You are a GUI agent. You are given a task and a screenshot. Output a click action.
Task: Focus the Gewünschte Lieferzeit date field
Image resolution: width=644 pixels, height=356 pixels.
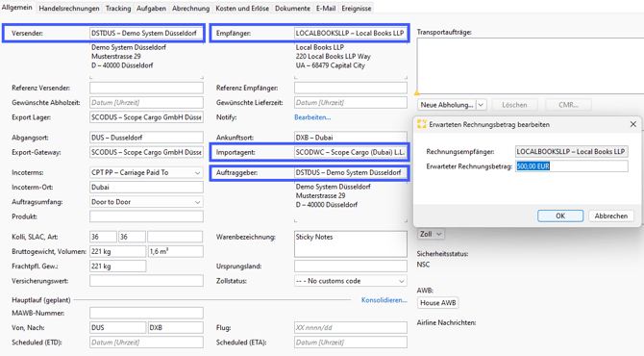(x=350, y=102)
